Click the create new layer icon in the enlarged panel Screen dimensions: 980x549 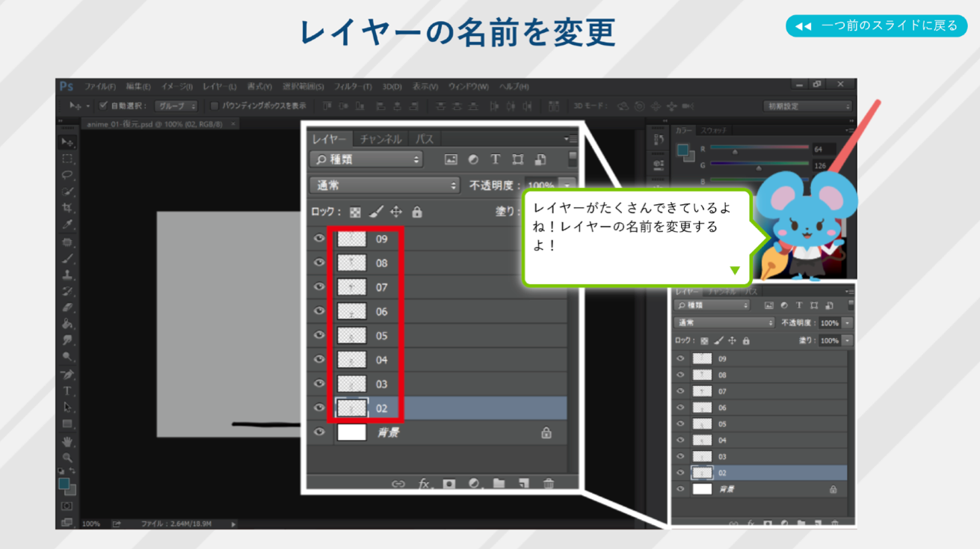pos(523,484)
